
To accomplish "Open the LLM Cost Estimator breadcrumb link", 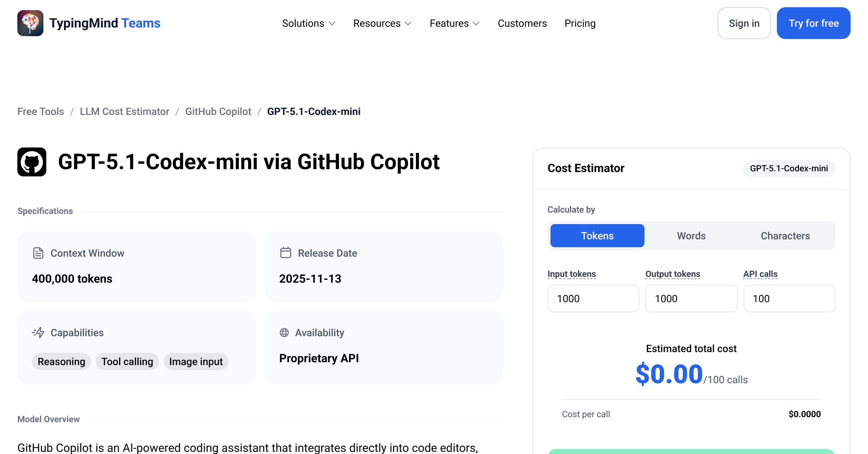I will tap(124, 111).
